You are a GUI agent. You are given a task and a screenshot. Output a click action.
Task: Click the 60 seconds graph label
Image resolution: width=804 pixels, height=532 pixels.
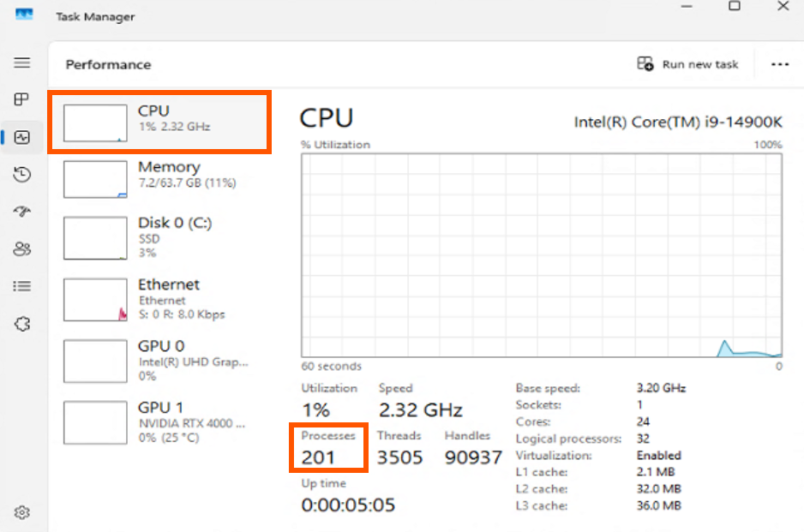tap(331, 366)
